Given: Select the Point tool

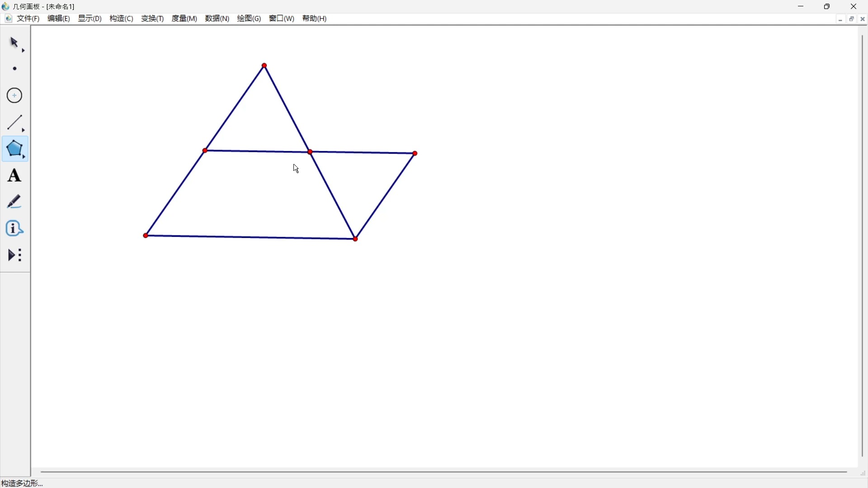Looking at the screenshot, I should point(15,69).
